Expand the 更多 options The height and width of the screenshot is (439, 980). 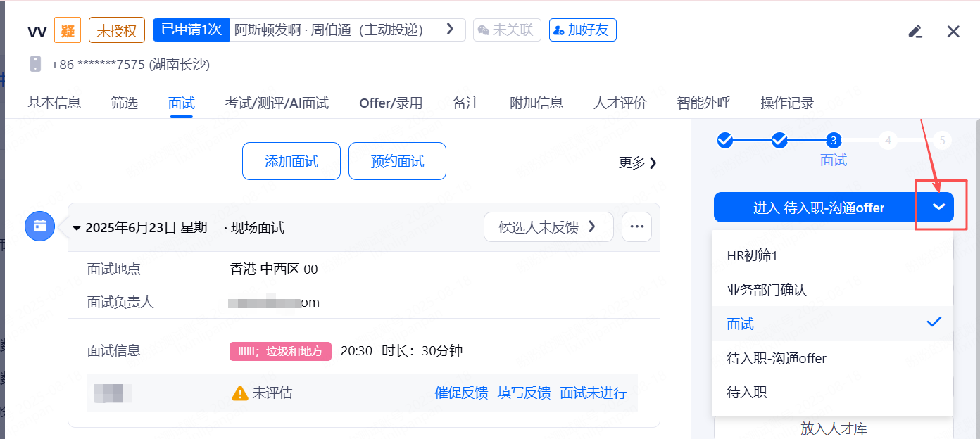coord(638,163)
